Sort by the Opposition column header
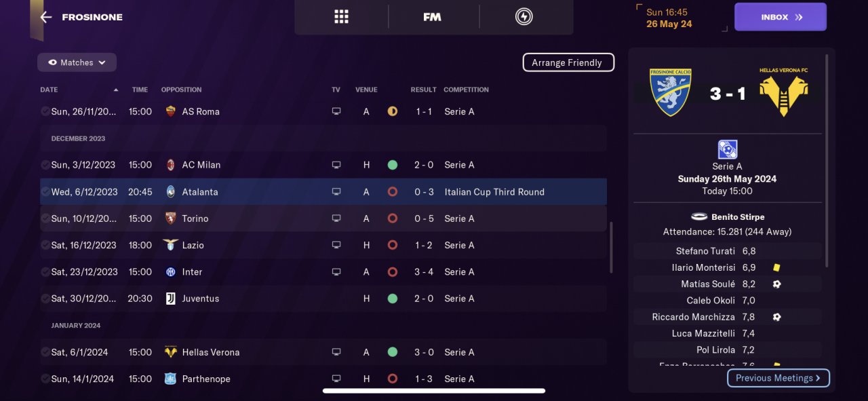The image size is (868, 401). coord(181,90)
